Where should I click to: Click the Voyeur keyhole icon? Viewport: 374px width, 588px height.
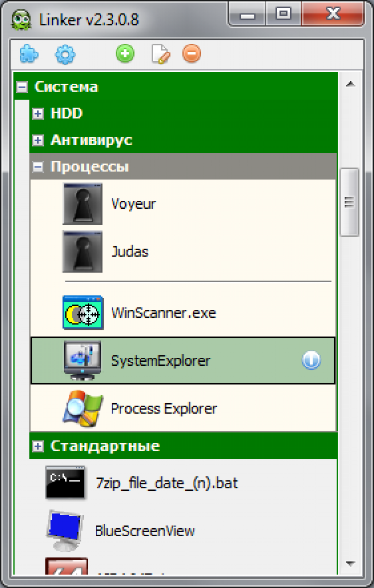82,204
